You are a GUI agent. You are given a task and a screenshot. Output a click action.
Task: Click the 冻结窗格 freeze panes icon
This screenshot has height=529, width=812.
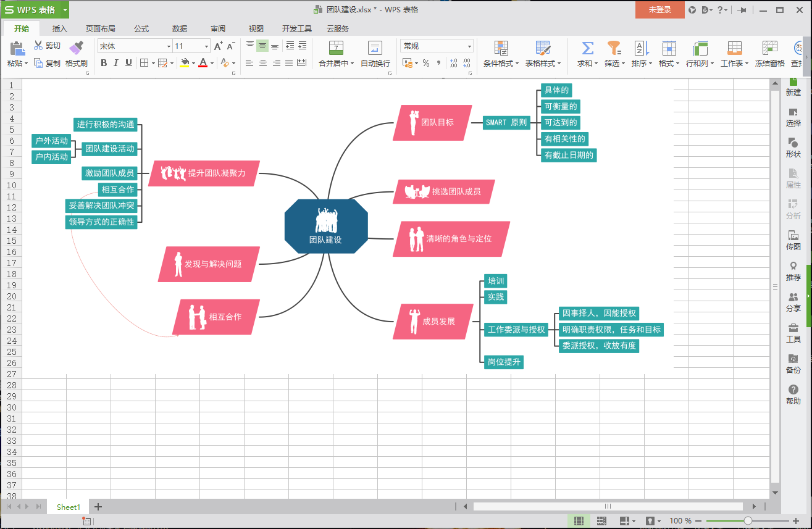pos(769,48)
